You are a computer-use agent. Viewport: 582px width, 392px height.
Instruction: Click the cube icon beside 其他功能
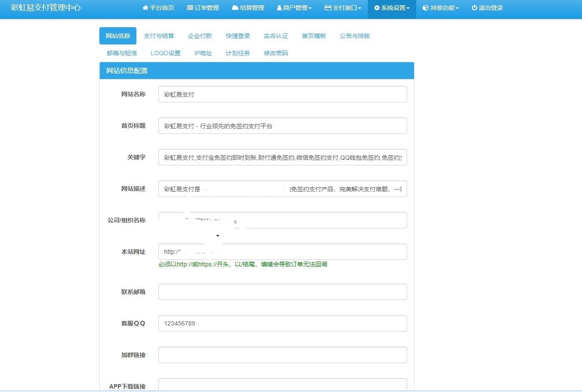[x=425, y=8]
